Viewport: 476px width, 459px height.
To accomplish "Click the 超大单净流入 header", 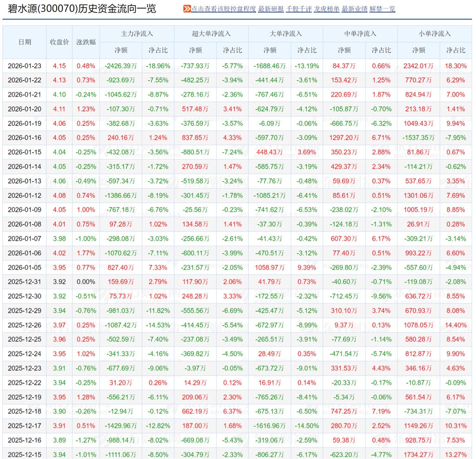I will pos(212,33).
